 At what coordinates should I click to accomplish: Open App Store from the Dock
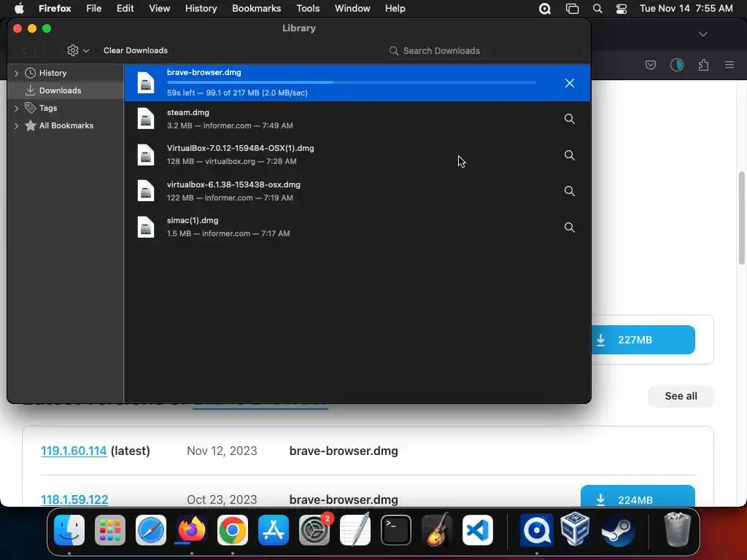(x=274, y=530)
